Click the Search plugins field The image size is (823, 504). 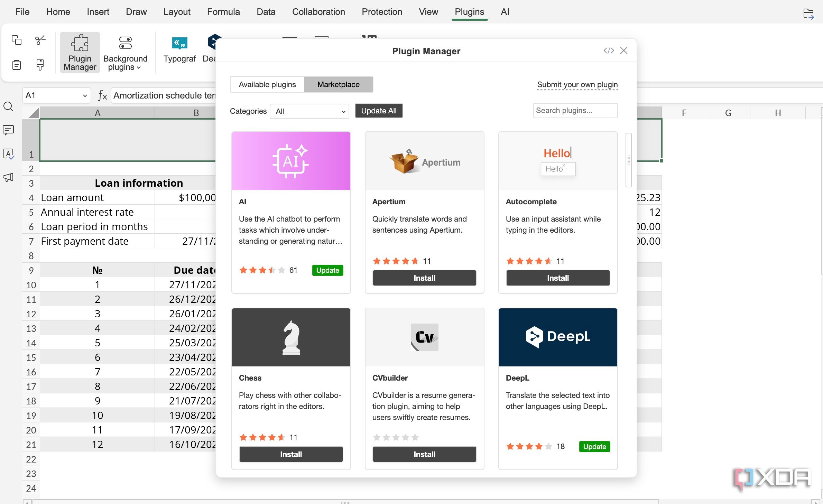coord(575,111)
